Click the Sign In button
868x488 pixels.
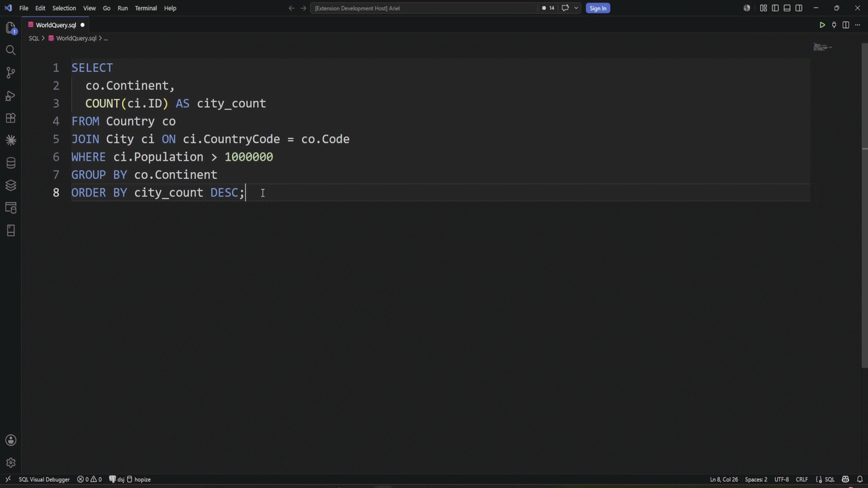coord(597,8)
